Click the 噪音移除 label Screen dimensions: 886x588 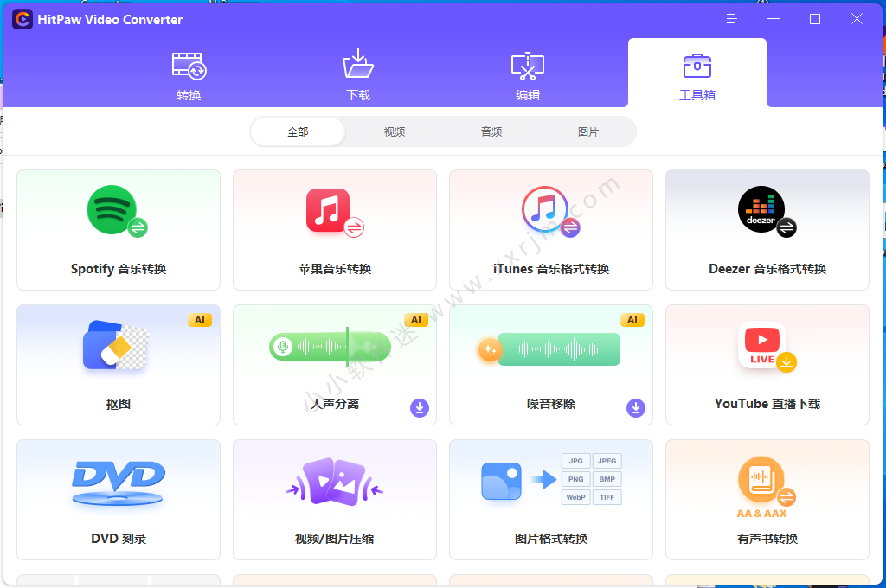pyautogui.click(x=551, y=404)
